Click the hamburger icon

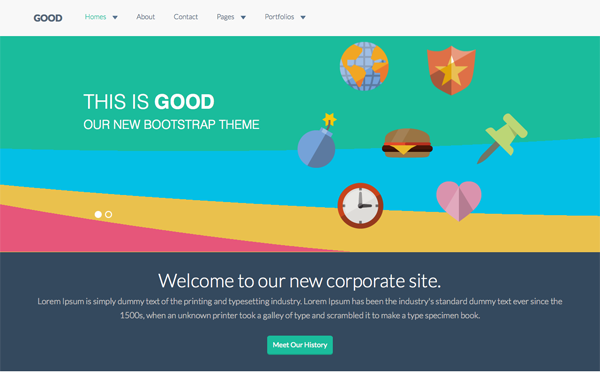tap(407, 143)
